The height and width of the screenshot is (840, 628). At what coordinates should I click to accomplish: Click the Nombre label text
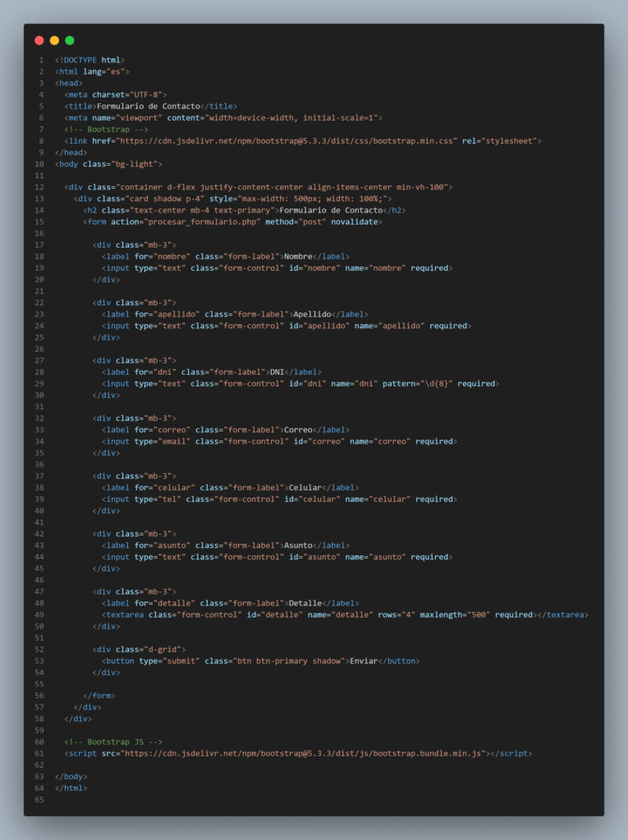click(298, 257)
